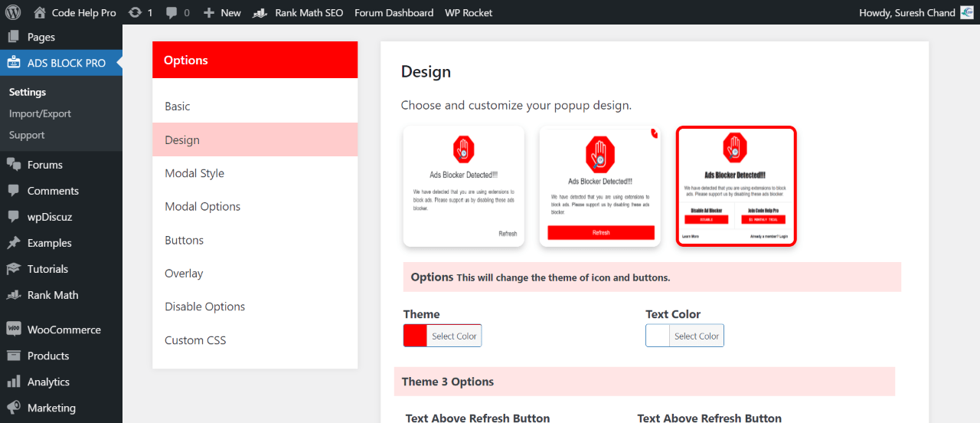Click the WordPress logo icon
Screen dimensions: 980x423
(x=13, y=12)
